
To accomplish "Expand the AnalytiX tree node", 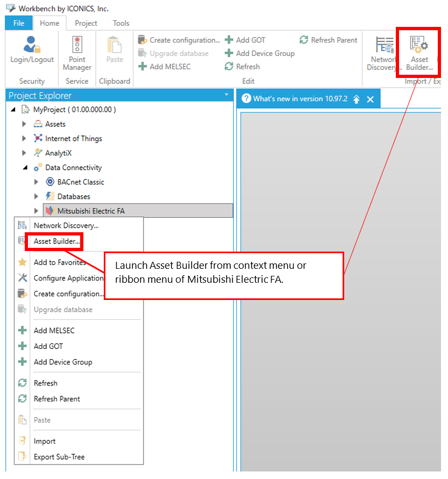I will [x=24, y=153].
